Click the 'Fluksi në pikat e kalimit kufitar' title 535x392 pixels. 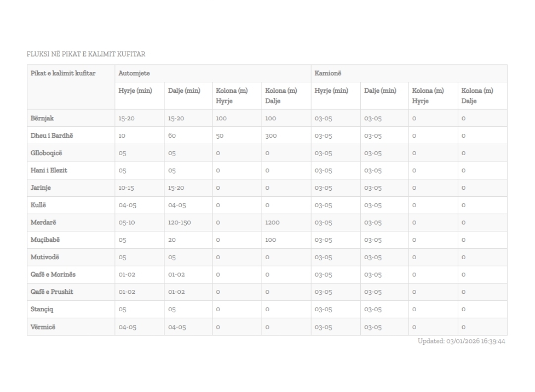coord(86,54)
